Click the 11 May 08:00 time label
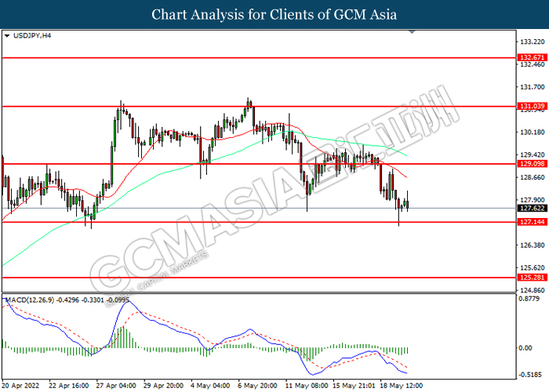 [307, 386]
